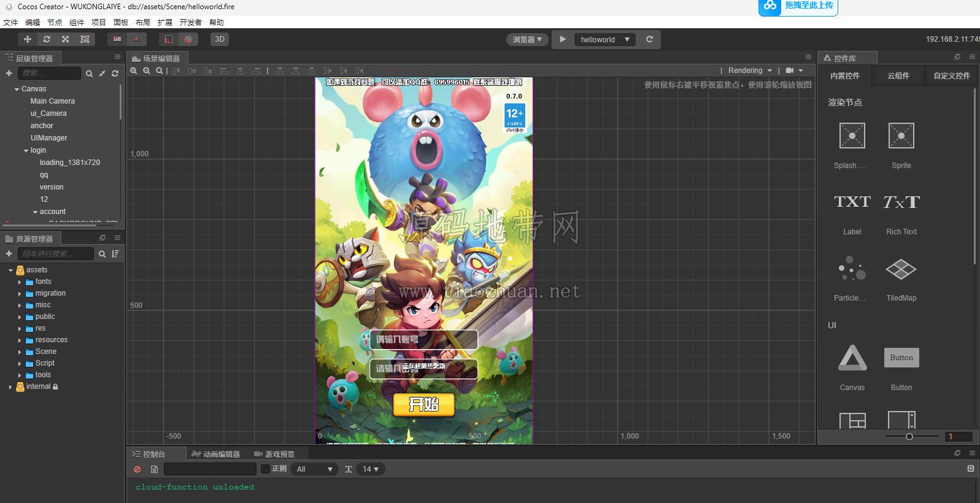Screen dimensions: 980x503
Task: Select the Rect transform tool
Action: pos(85,39)
